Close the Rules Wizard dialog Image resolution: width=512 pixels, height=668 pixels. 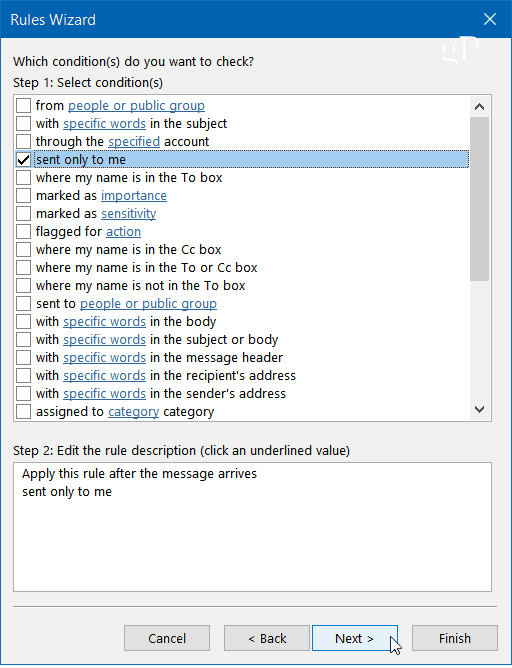pyautogui.click(x=489, y=19)
